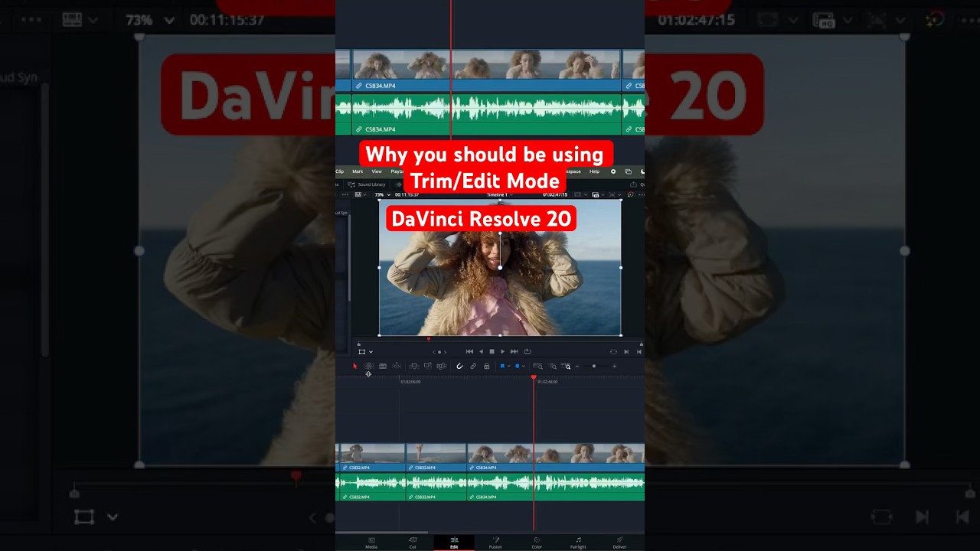Click the jog previous/next edit control

point(439,352)
